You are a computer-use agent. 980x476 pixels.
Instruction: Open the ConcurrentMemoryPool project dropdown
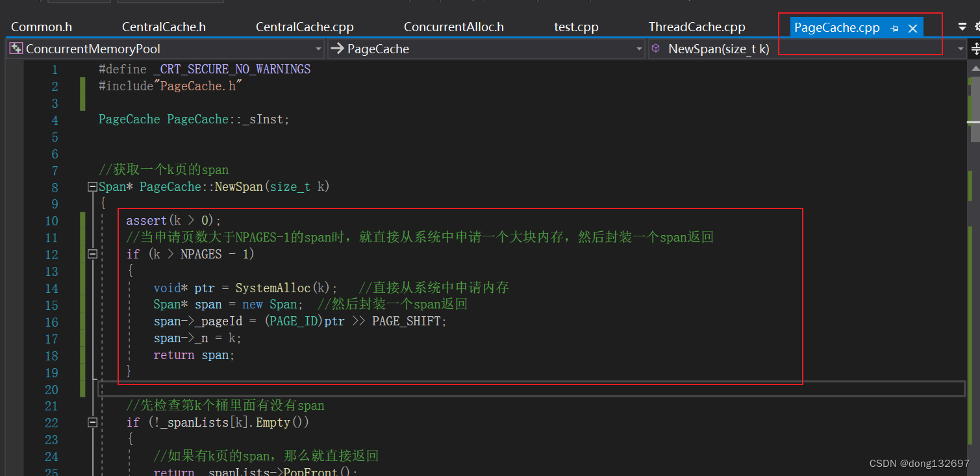tap(165, 49)
